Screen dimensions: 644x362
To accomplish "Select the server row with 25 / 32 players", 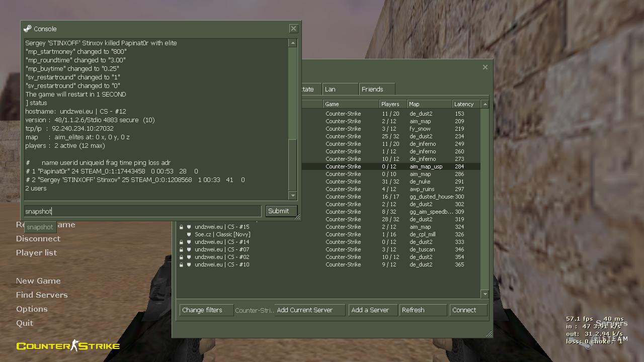I will coord(391,136).
